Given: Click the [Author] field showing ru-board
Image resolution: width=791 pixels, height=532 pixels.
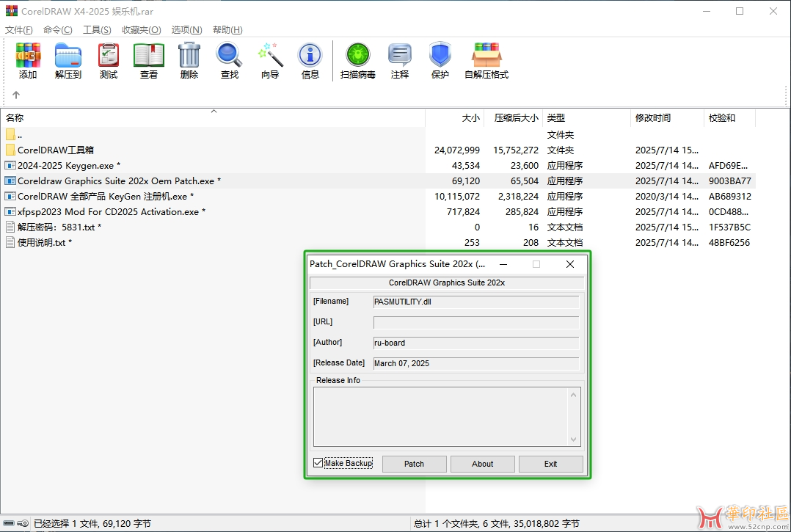Looking at the screenshot, I should pyautogui.click(x=476, y=343).
